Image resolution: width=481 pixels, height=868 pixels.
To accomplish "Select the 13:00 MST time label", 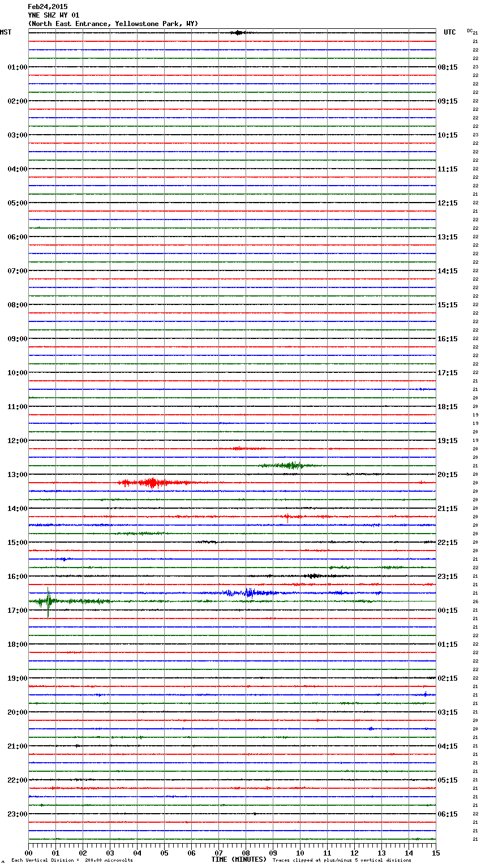I will (17, 475).
